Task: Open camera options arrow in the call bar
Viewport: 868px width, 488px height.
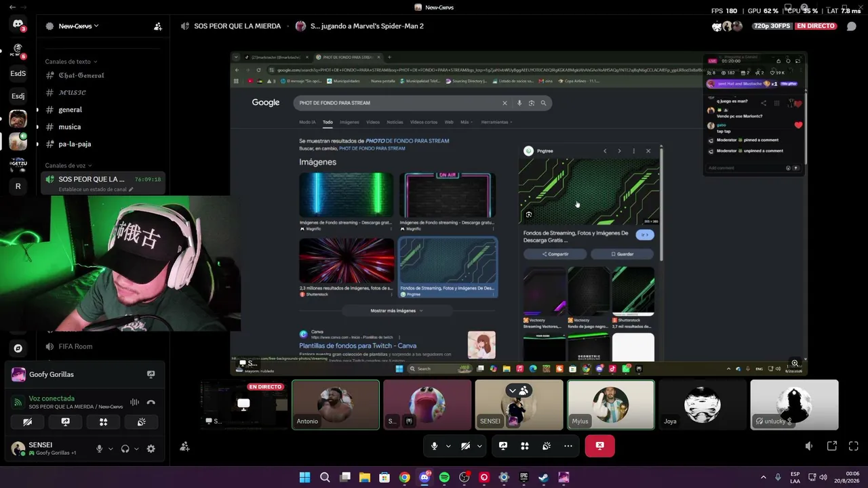Action: 479,446
